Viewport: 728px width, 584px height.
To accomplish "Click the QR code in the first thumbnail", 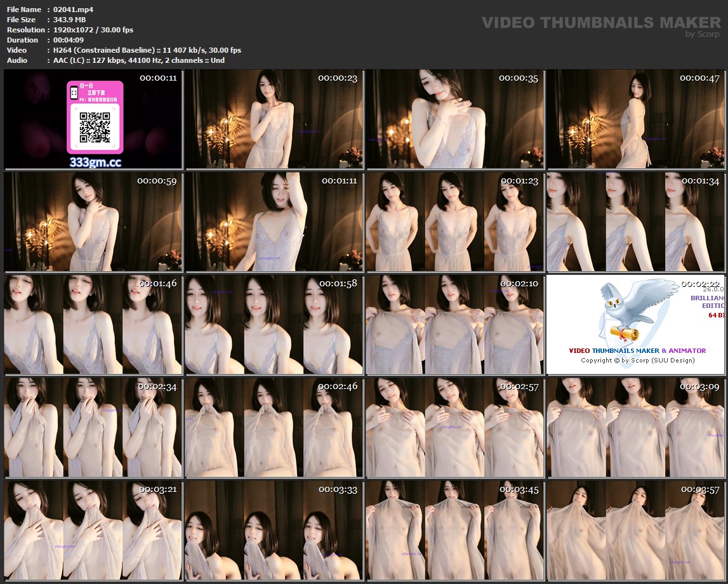I will click(x=95, y=127).
